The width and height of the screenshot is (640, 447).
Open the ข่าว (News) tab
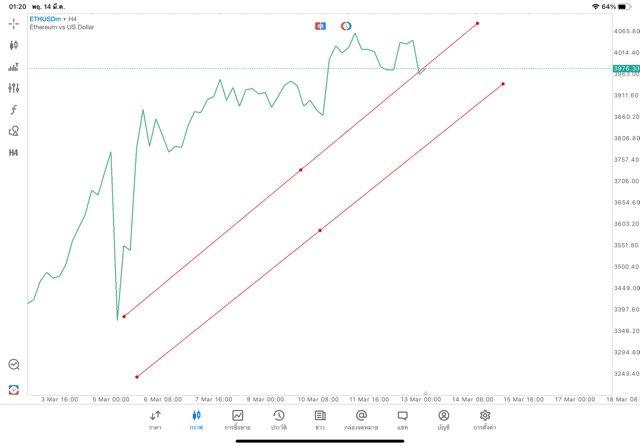click(320, 419)
